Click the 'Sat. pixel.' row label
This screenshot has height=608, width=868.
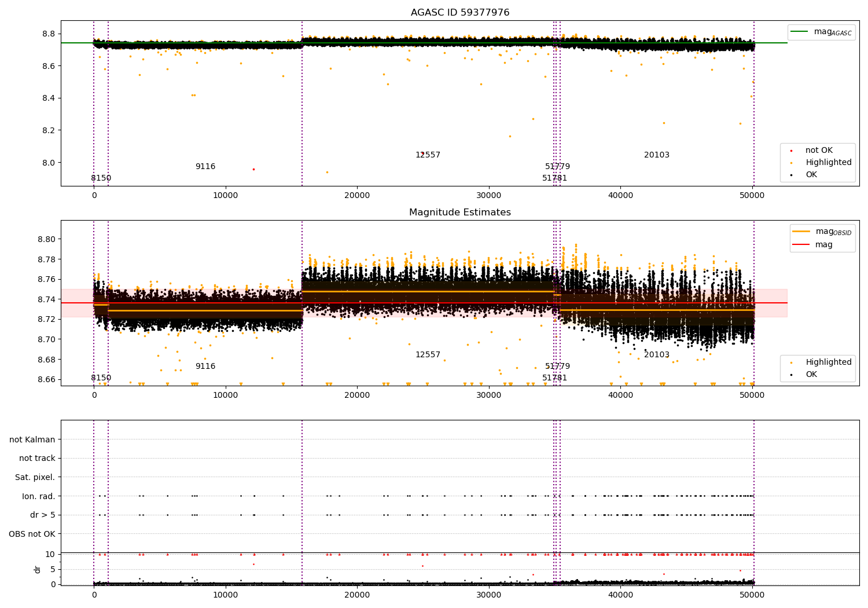point(35,478)
